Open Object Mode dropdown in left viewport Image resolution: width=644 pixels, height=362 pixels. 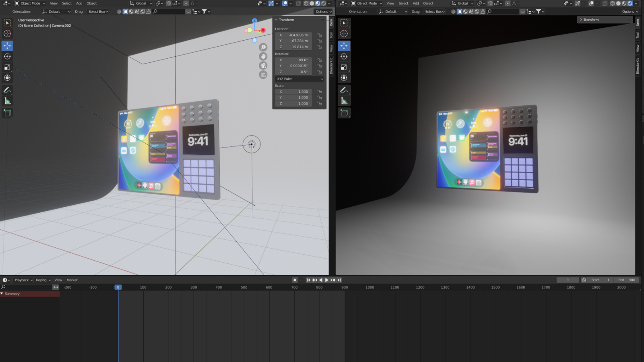tap(30, 3)
